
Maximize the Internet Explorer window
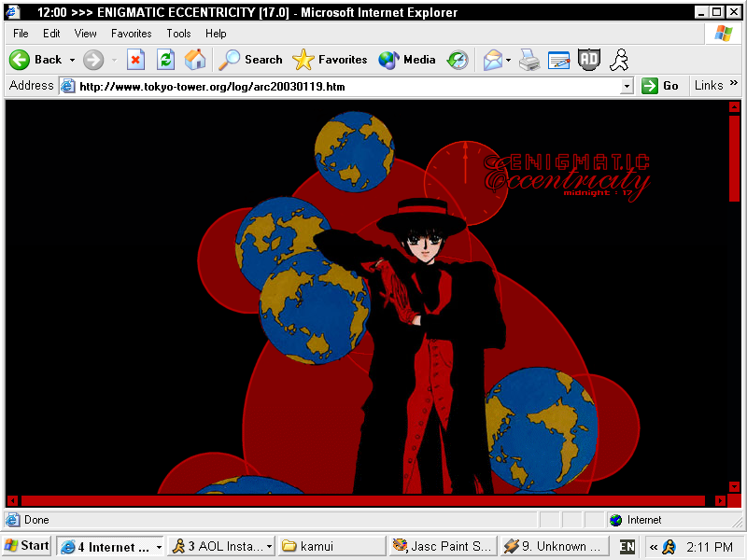coord(716,12)
